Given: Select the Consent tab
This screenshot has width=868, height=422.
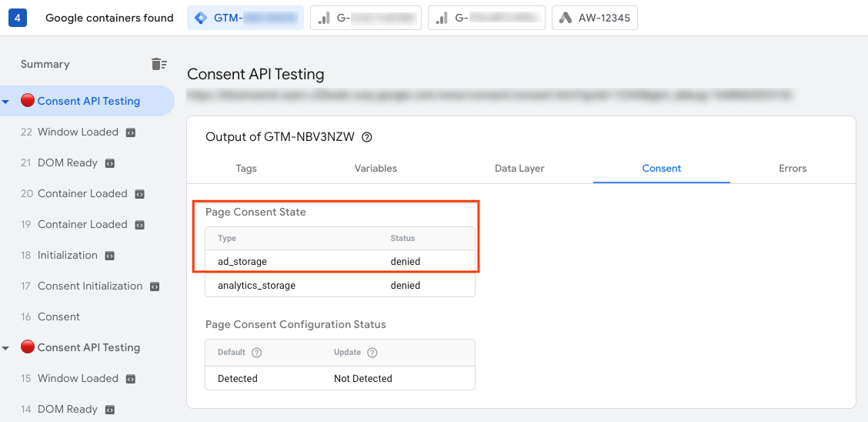Looking at the screenshot, I should (662, 169).
